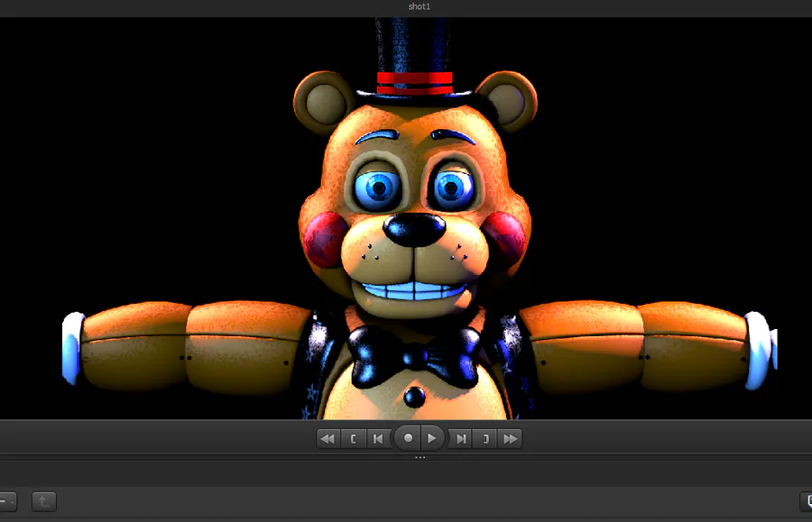Click the rewind button in the playback bar

(328, 439)
